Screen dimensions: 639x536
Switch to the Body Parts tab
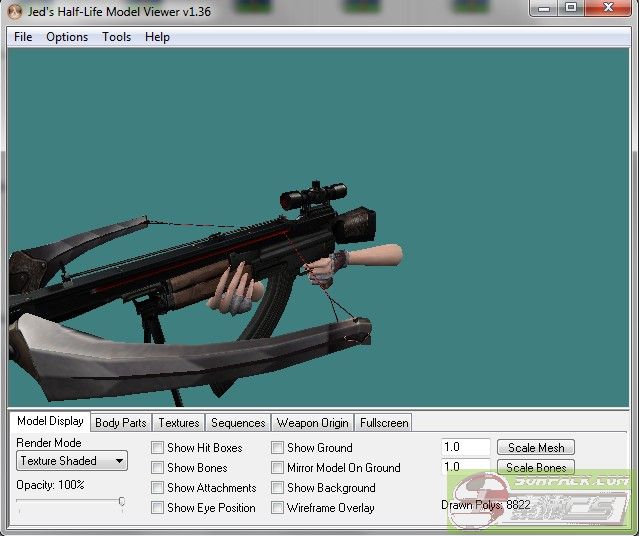click(120, 423)
